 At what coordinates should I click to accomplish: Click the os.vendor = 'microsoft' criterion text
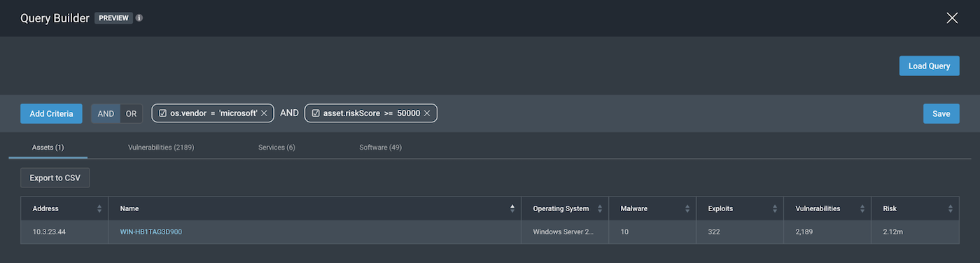pyautogui.click(x=214, y=113)
